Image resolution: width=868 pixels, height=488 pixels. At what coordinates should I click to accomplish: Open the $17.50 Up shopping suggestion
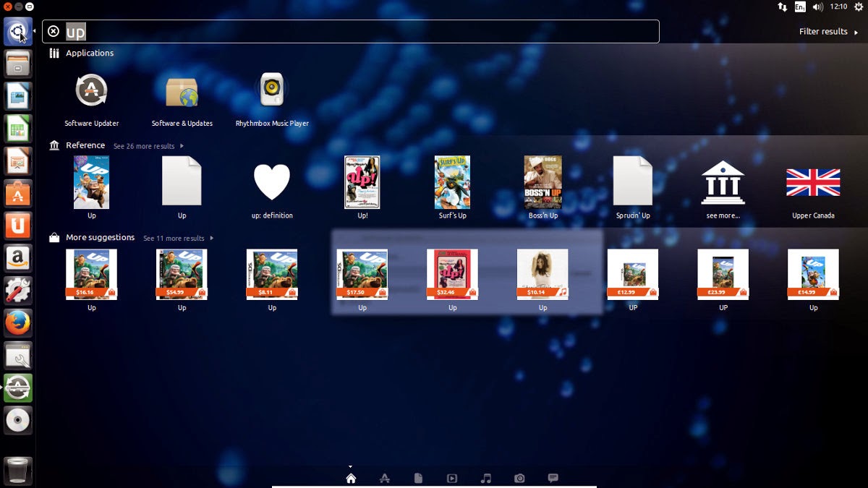[362, 281]
